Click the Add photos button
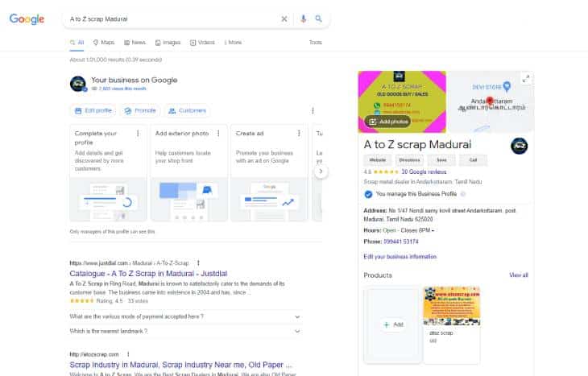This screenshot has width=588, height=376. click(x=387, y=122)
